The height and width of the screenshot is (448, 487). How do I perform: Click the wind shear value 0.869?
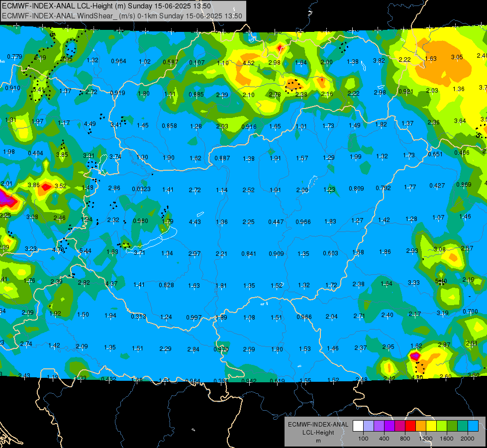click(x=464, y=185)
